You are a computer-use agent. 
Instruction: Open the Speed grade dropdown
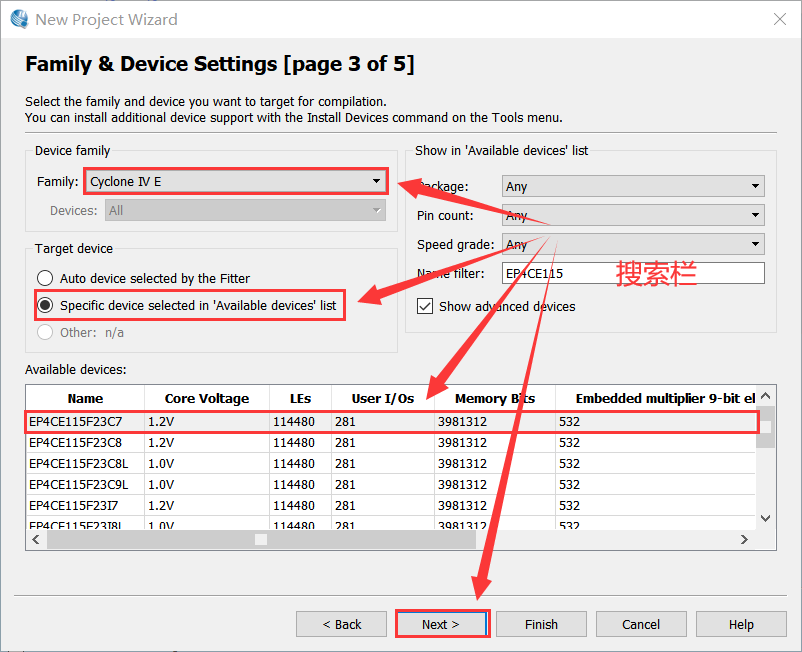click(633, 244)
